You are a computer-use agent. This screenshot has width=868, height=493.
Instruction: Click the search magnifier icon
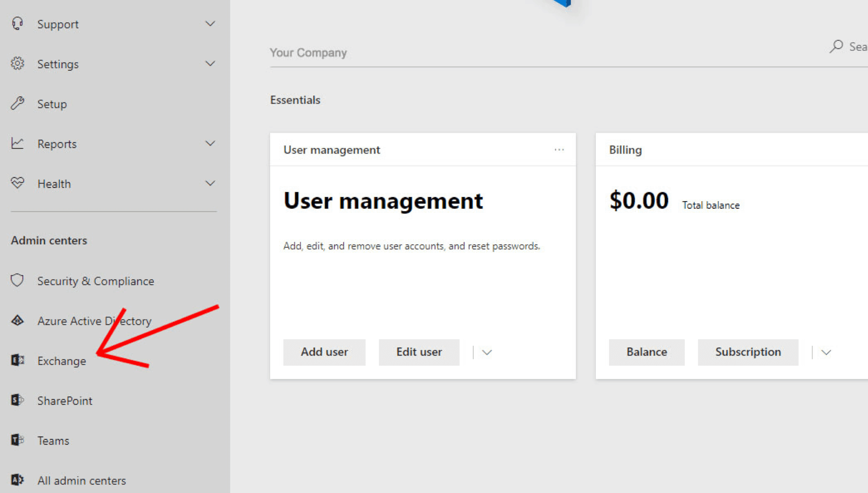tap(836, 47)
